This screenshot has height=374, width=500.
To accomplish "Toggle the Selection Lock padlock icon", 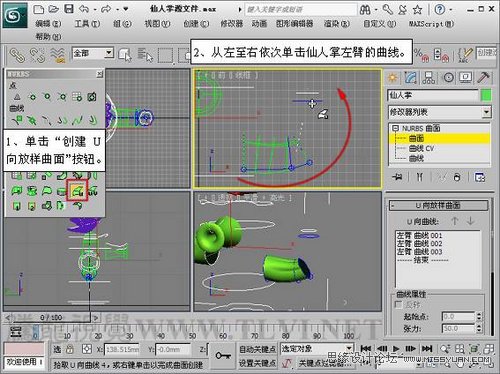I will (70, 349).
